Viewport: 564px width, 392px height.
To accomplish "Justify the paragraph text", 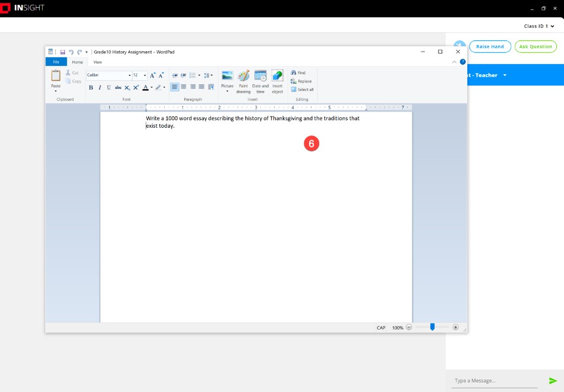I will pos(202,87).
